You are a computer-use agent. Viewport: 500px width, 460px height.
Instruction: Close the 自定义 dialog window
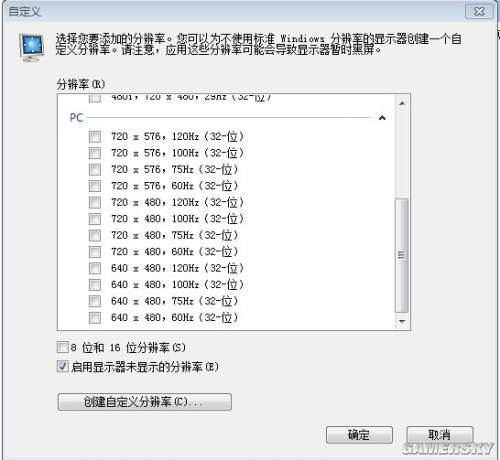tap(479, 12)
